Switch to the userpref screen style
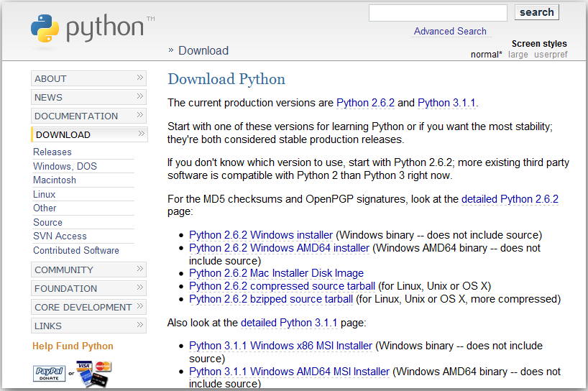 pos(551,55)
